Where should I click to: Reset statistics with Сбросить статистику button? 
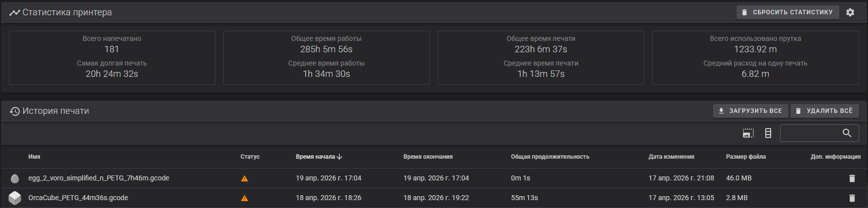787,12
